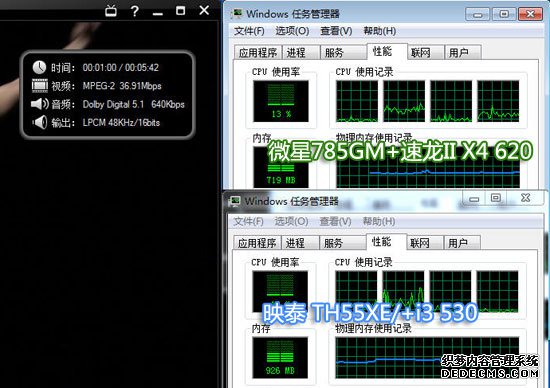Click the clock icon beside 时间
Screen dimensions: 550x388
tap(39, 67)
